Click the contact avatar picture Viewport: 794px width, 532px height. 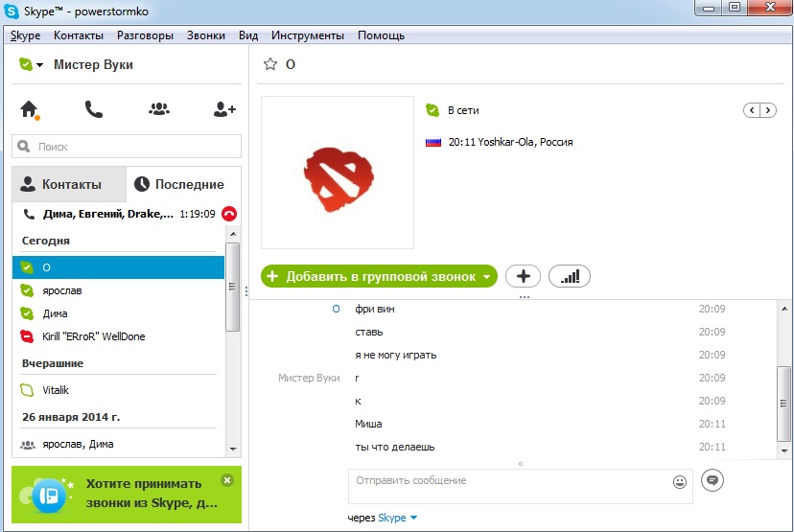pyautogui.click(x=338, y=173)
